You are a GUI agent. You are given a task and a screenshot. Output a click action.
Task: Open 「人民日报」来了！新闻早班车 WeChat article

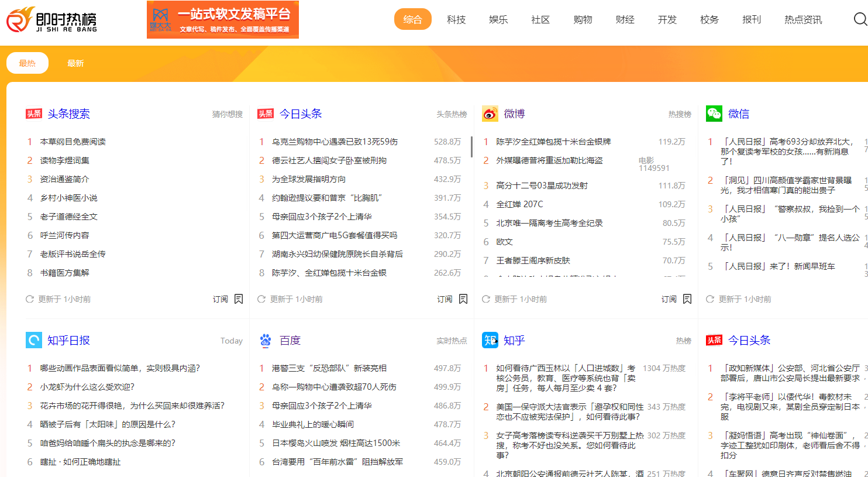(x=778, y=266)
